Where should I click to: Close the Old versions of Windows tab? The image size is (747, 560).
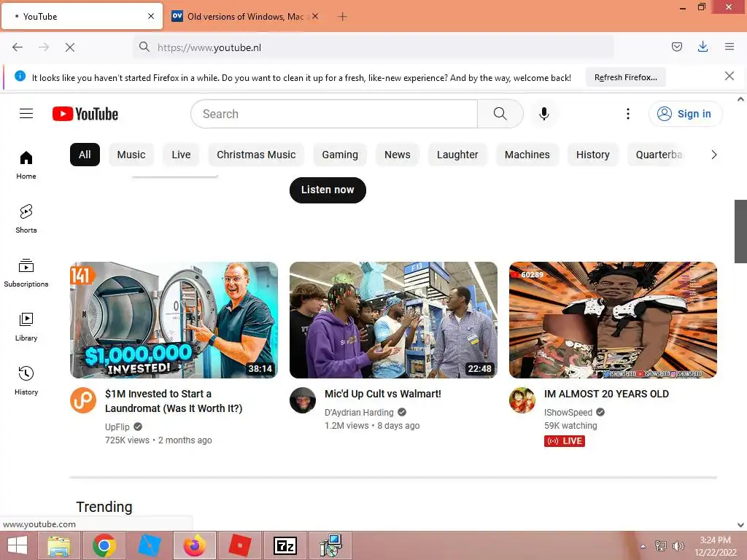[x=315, y=16]
